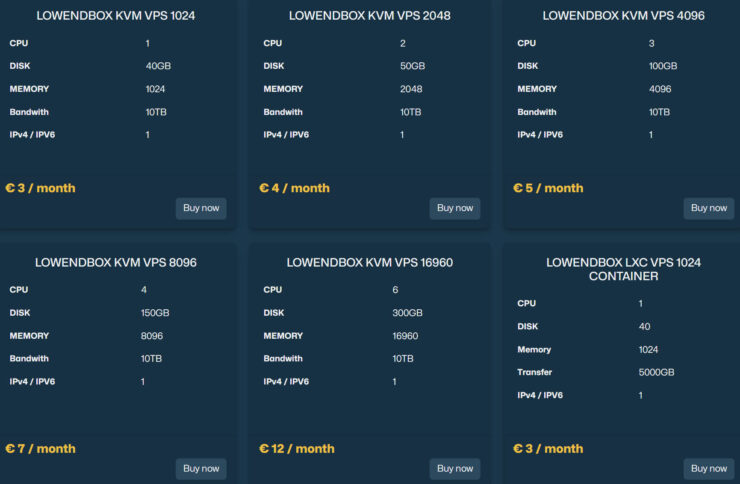Viewport: 740px width, 484px height.
Task: Click the € 12 / month price
Action: 297,449
